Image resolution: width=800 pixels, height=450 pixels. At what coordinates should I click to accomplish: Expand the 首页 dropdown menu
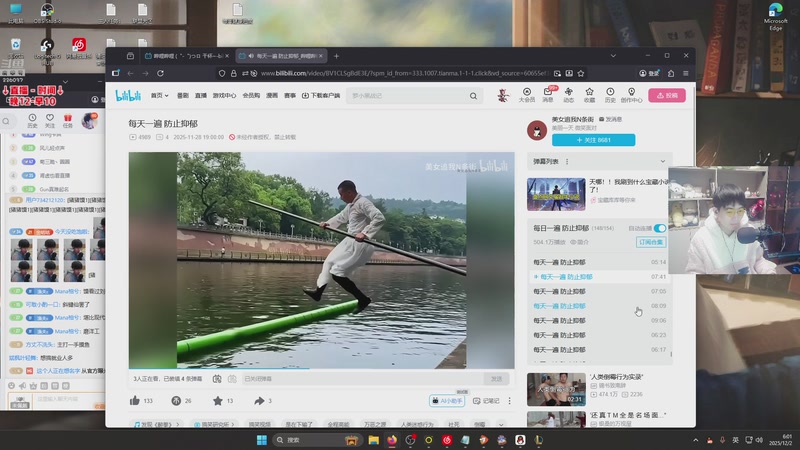[x=159, y=95]
